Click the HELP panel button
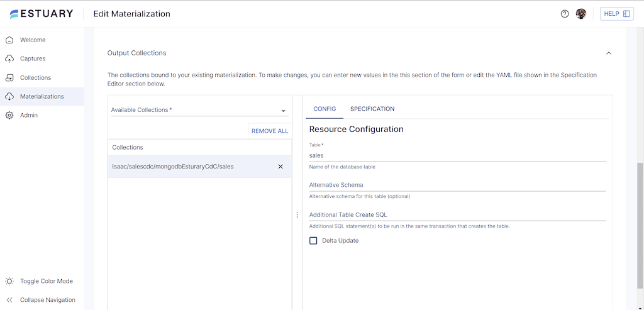 tap(616, 14)
